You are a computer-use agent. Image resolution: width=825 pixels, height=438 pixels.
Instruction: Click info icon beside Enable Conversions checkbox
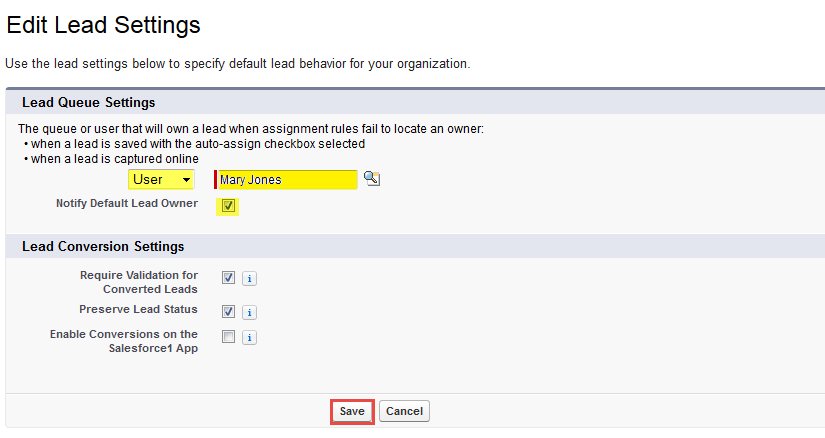(250, 338)
